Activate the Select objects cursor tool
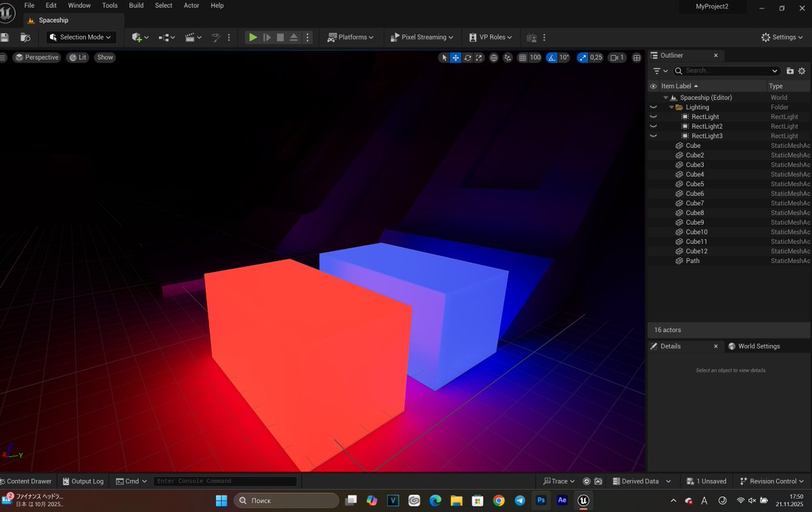Screen dimensions: 812x512 pyautogui.click(x=444, y=57)
